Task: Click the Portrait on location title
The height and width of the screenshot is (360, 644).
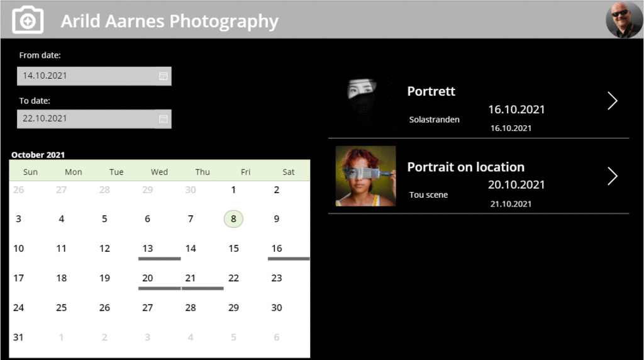Action: (466, 167)
